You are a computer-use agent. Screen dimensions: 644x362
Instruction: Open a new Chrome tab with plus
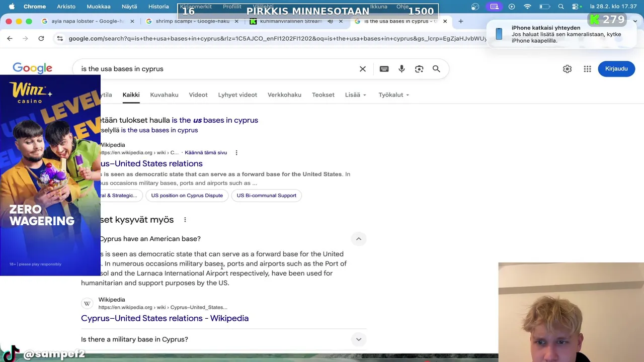point(460,21)
